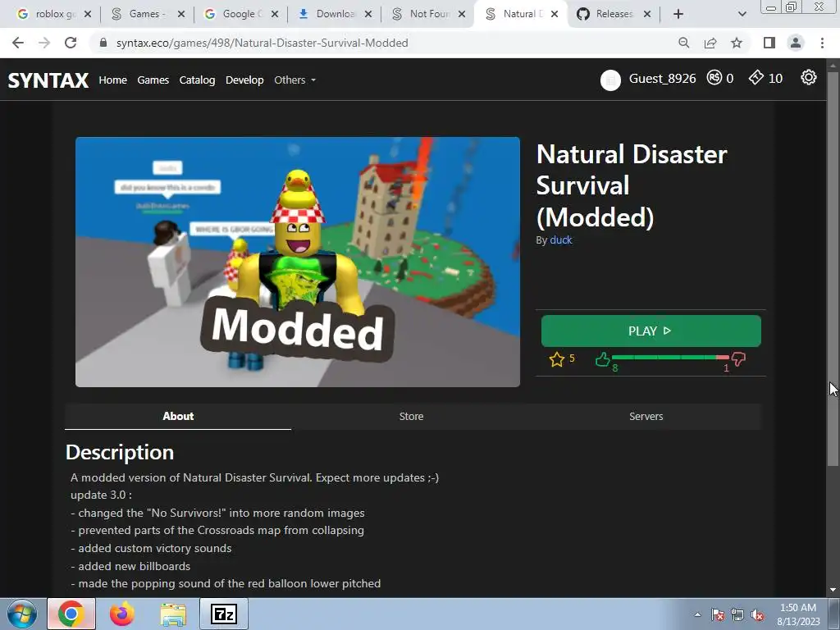Close the Releases tab
840x630 pixels.
point(647,14)
